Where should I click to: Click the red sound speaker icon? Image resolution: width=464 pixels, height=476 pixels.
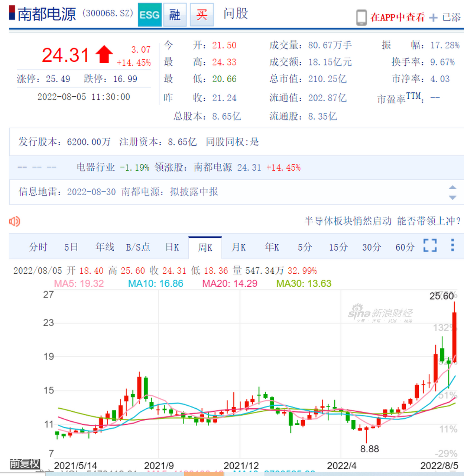pyautogui.click(x=15, y=222)
